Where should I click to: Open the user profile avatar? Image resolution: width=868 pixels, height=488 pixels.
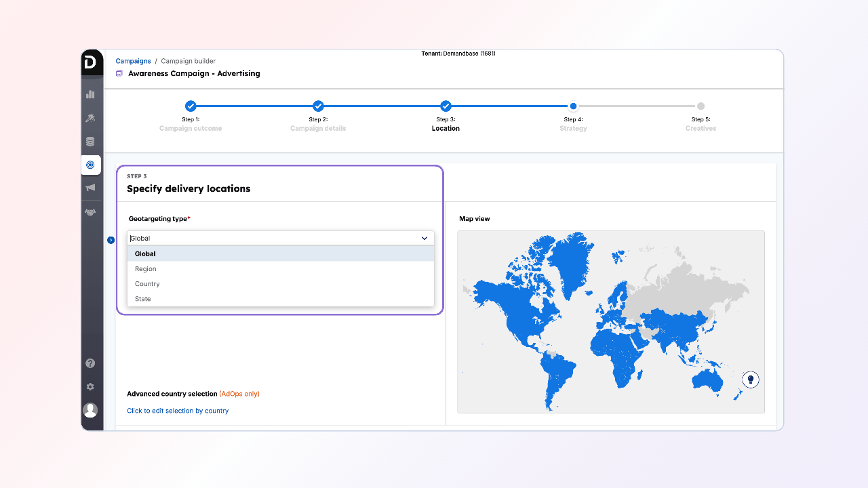[x=90, y=410]
